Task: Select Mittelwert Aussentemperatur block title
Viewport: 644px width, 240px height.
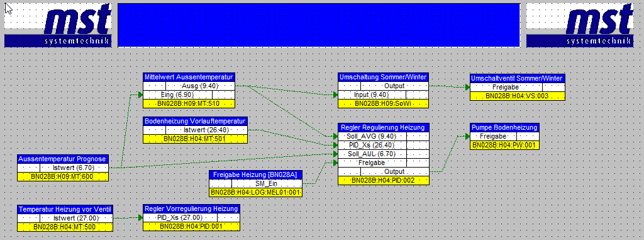Action: click(189, 77)
